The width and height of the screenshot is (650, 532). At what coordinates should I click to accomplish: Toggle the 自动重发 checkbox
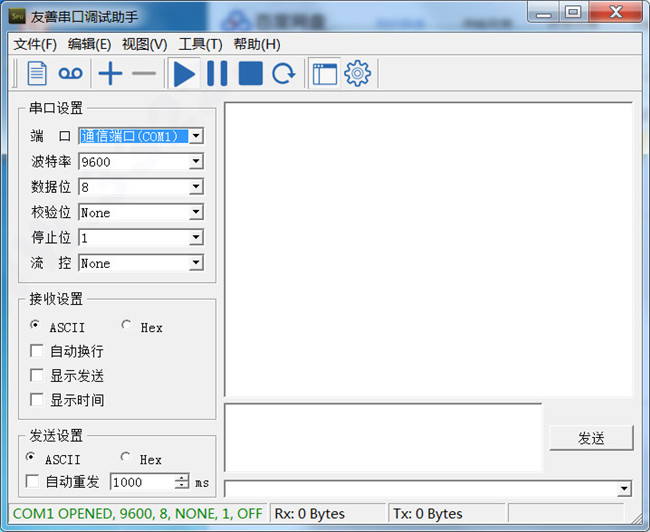[x=33, y=482]
